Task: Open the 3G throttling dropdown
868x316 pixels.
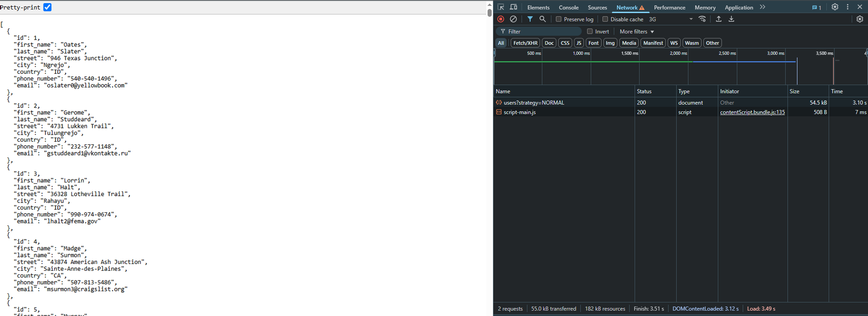Action: coord(671,19)
